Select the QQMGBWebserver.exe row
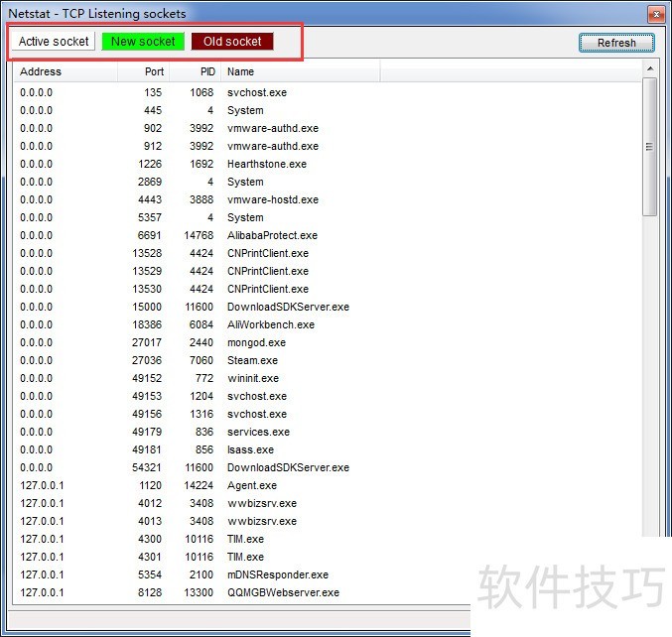672x637 pixels. click(x=242, y=592)
